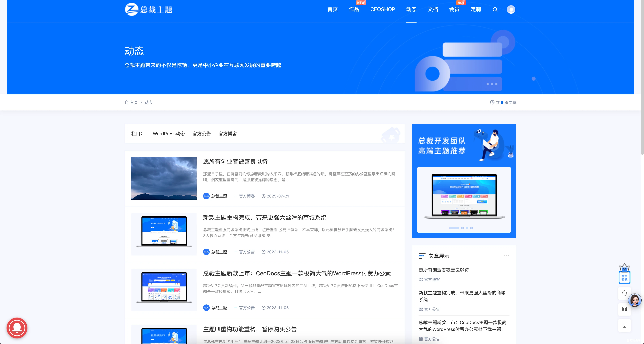Image resolution: width=644 pixels, height=344 pixels.
Task: Click the home icon in breadcrumb
Action: [127, 102]
